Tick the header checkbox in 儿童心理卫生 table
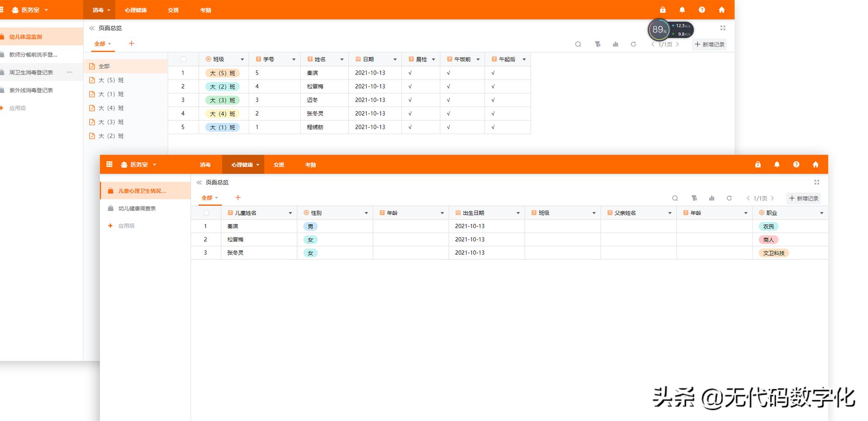 tap(206, 213)
